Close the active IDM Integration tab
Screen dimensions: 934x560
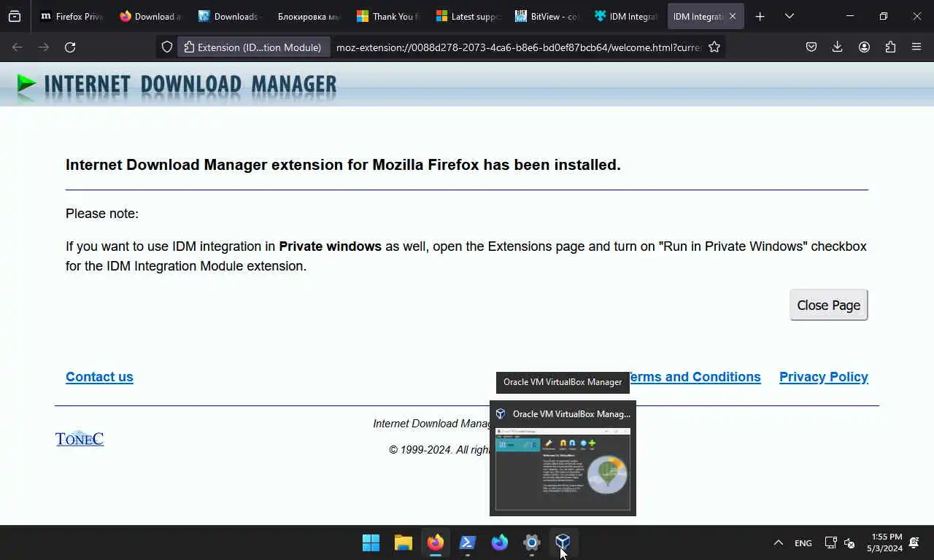(732, 16)
